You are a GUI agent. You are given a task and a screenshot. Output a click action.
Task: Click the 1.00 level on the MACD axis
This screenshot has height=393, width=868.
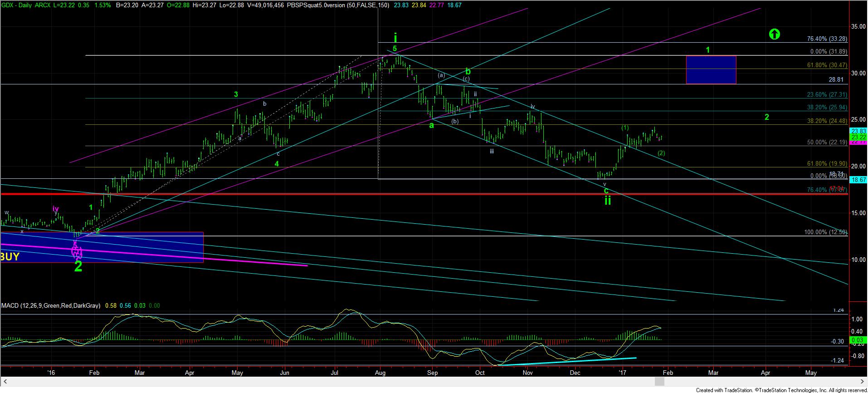(x=857, y=319)
